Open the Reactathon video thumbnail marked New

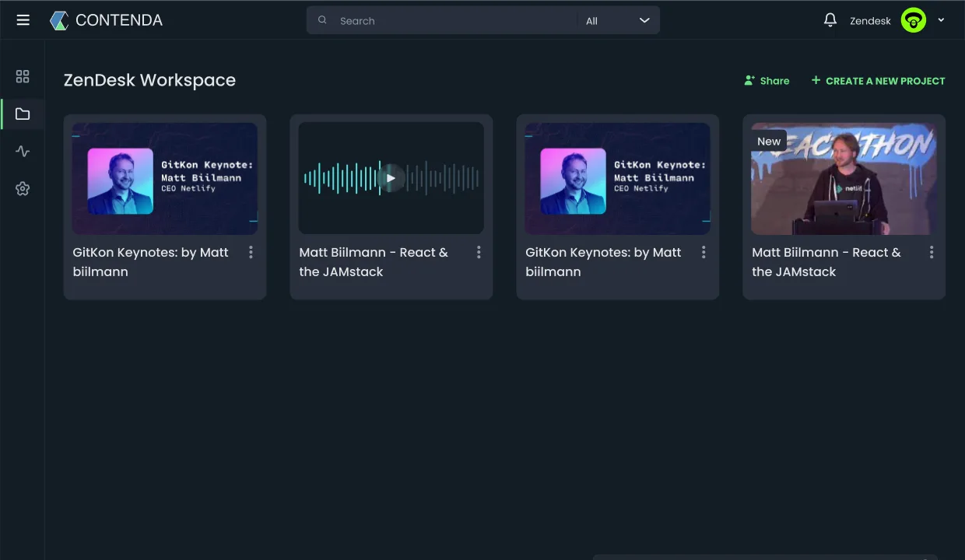[844, 178]
